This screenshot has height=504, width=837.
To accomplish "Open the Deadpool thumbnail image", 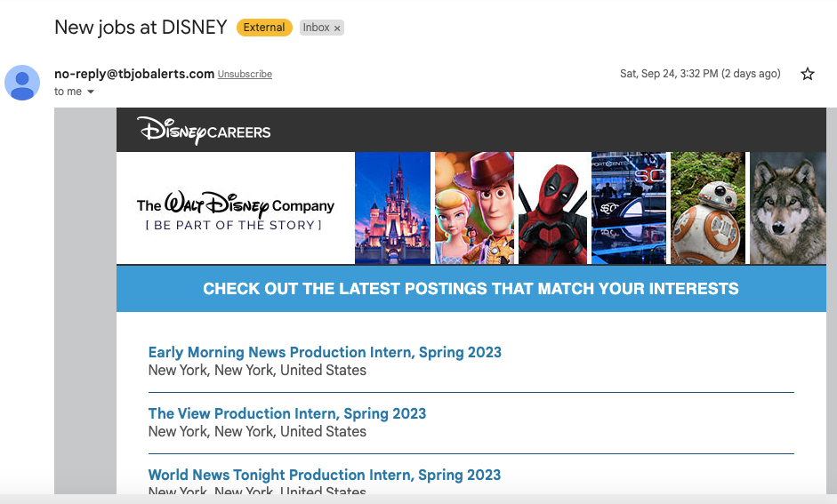I will tap(552, 208).
